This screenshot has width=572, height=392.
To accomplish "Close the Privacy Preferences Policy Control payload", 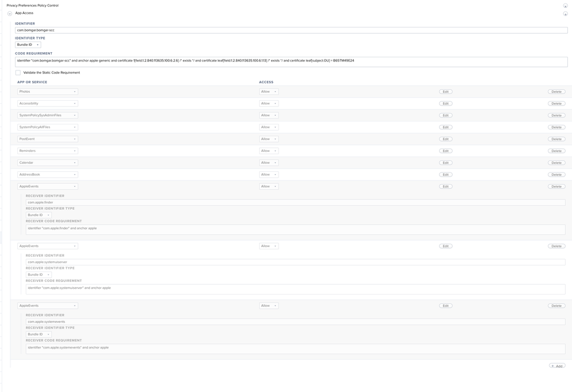I will (x=565, y=6).
